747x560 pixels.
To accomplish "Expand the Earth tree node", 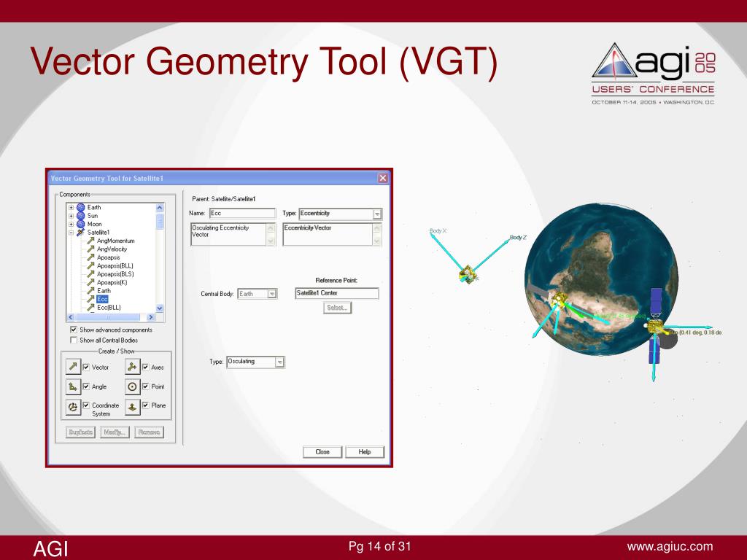I will (x=71, y=208).
